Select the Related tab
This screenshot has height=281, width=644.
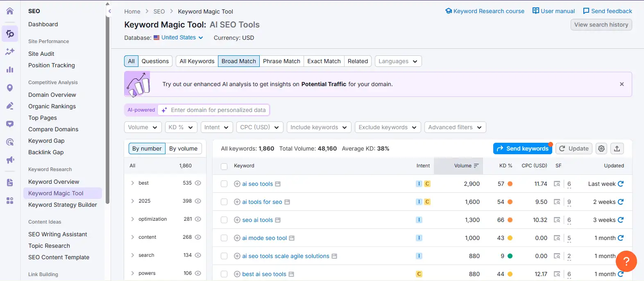click(358, 61)
